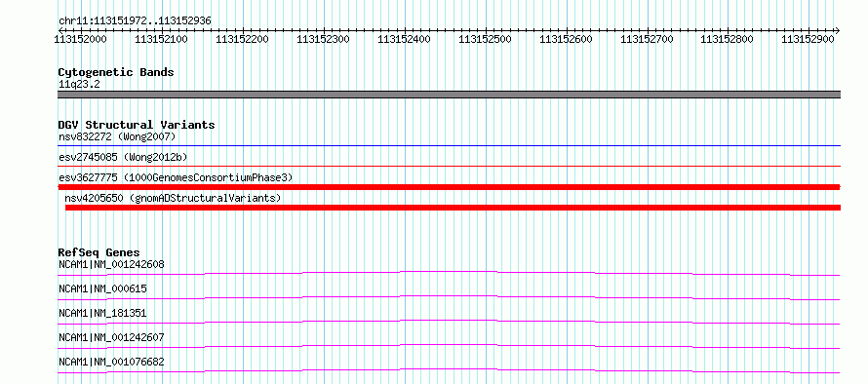Open the esv2745085 (Wong2012b) label
This screenshot has height=384, width=868.
(x=119, y=157)
